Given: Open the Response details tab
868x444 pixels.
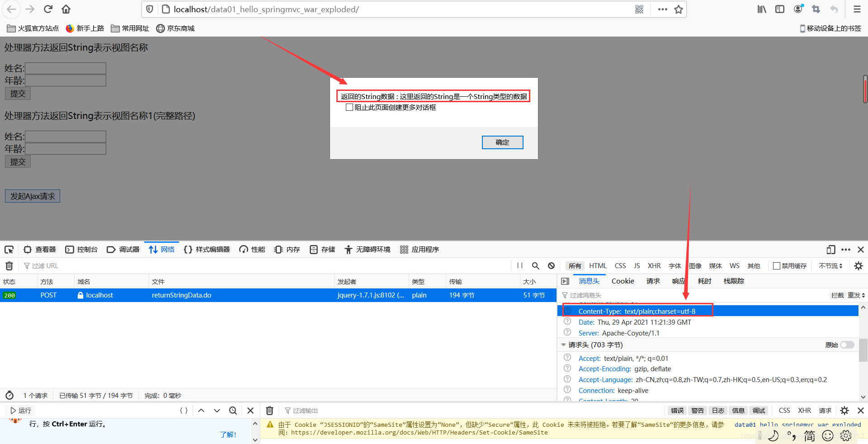Looking at the screenshot, I should [x=678, y=281].
